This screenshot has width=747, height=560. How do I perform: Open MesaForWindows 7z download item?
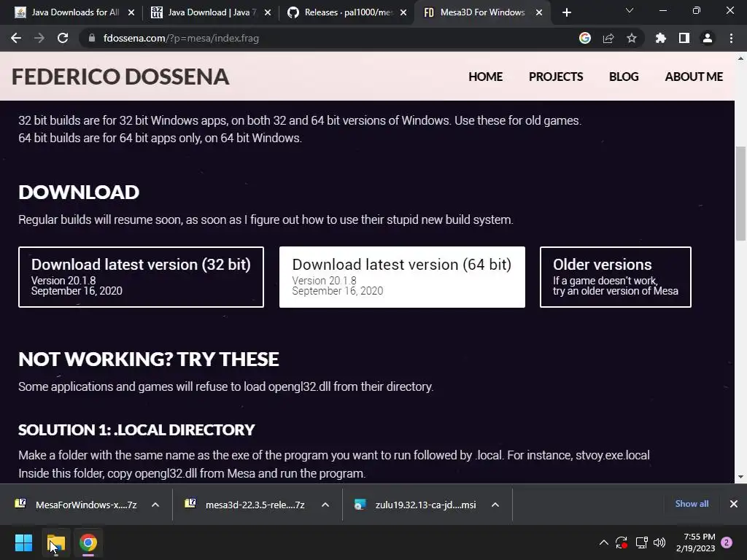point(76,505)
